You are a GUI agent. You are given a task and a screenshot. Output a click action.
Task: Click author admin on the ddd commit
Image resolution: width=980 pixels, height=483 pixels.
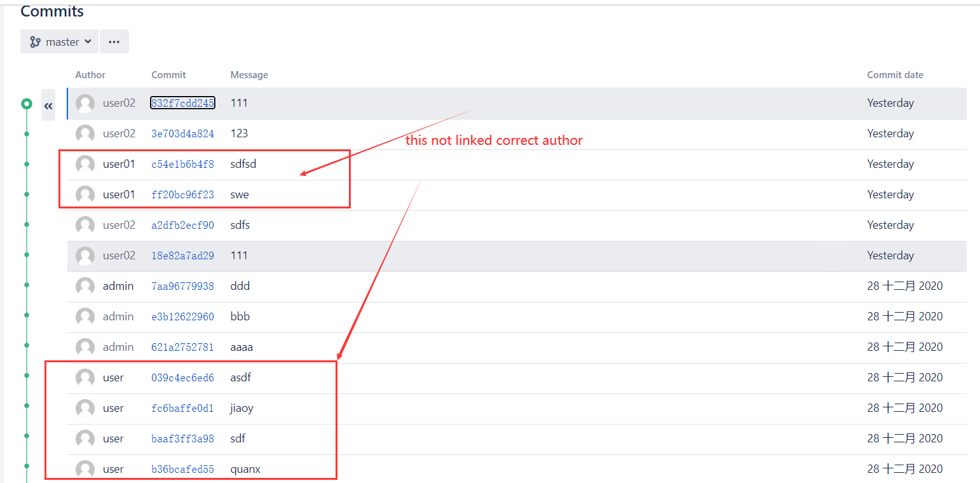click(x=118, y=286)
